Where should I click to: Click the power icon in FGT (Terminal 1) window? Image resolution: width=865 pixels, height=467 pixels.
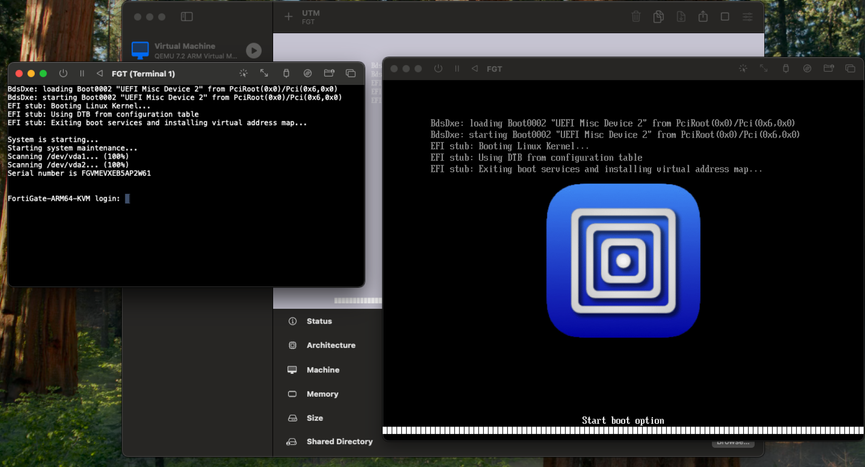63,73
